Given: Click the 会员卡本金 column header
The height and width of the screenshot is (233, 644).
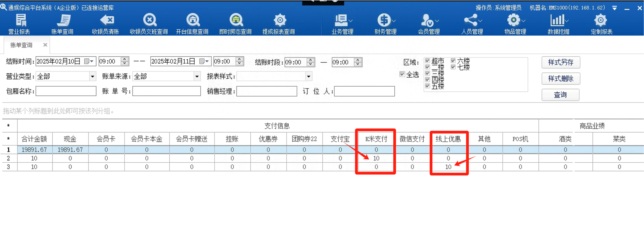Looking at the screenshot, I should 147,139.
